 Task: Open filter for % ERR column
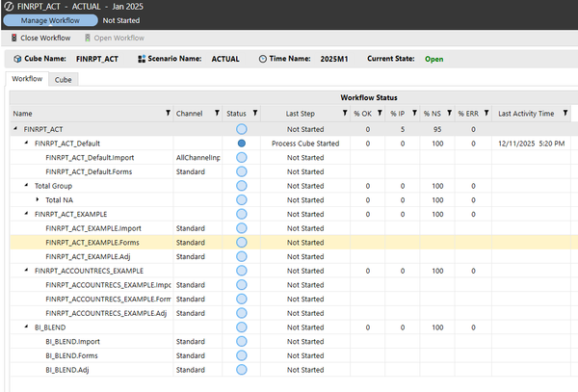click(x=486, y=114)
